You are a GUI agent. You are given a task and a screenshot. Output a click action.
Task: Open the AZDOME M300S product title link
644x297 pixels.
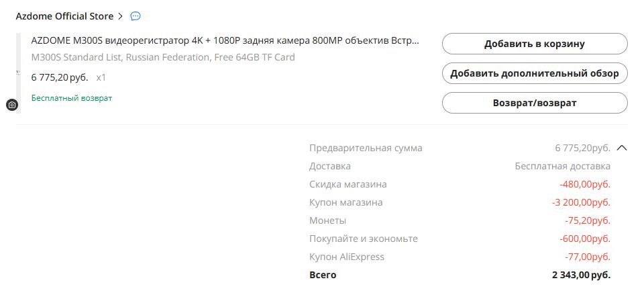tap(225, 40)
